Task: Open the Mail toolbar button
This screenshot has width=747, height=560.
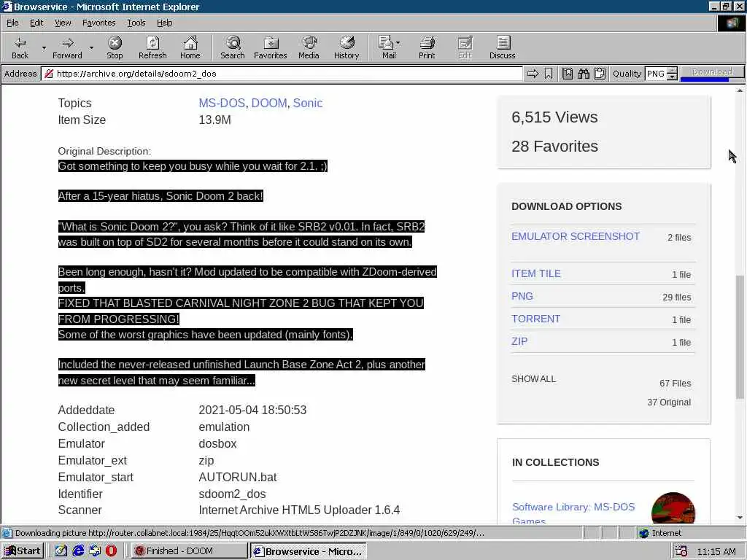Action: pos(389,47)
